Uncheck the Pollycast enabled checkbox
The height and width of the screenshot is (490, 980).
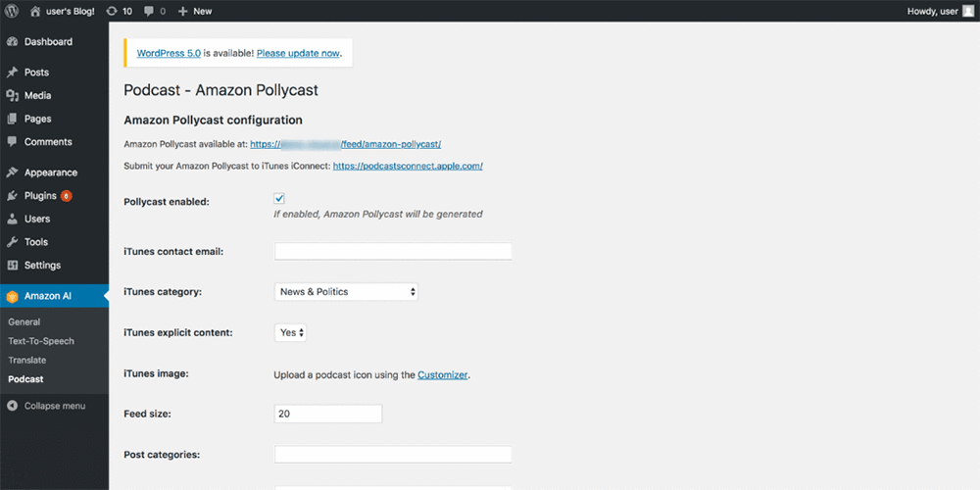[279, 199]
